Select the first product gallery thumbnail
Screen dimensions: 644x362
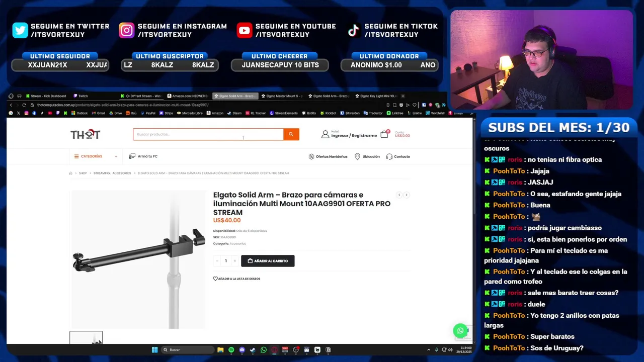click(x=86, y=338)
